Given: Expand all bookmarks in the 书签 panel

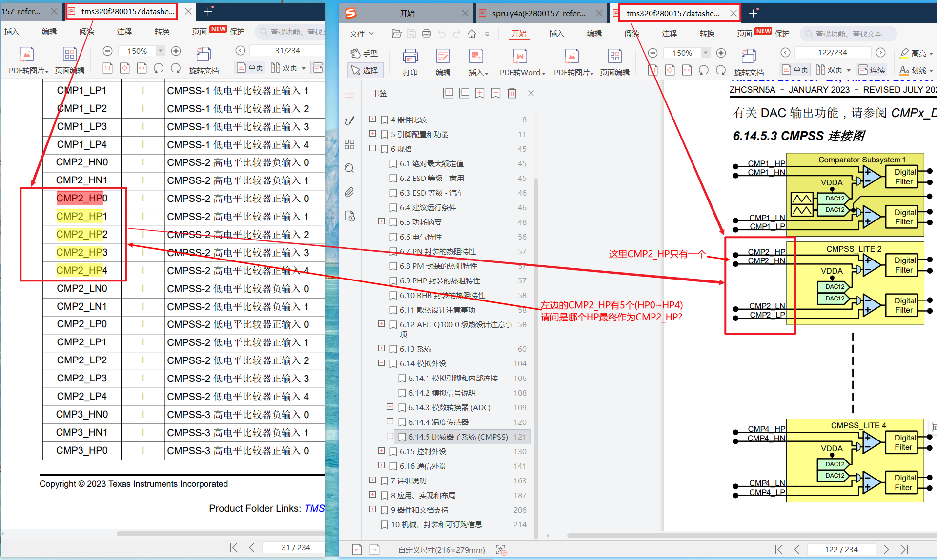Looking at the screenshot, I should coord(448,93).
